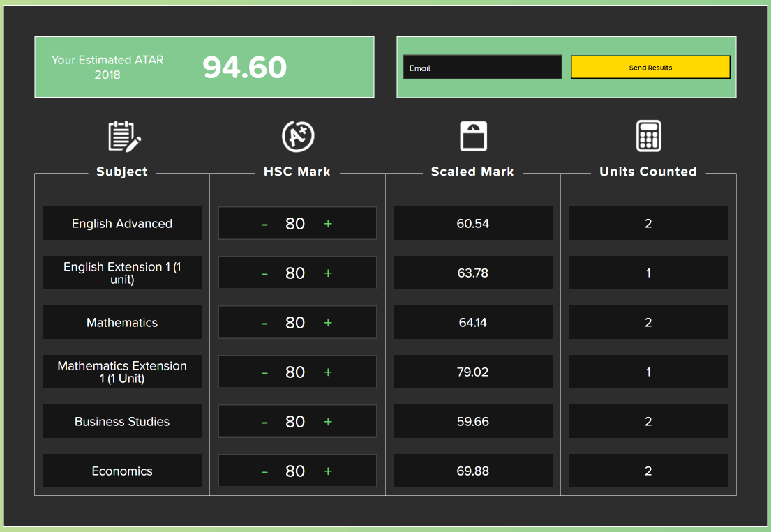Increase Mathematics HSC mark with plus
The height and width of the screenshot is (532, 771).
pyautogui.click(x=328, y=324)
